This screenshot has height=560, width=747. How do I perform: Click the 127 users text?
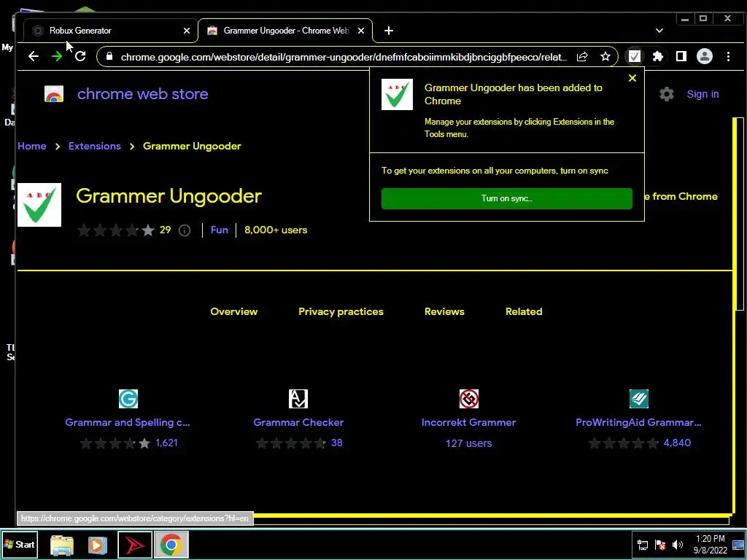point(469,443)
